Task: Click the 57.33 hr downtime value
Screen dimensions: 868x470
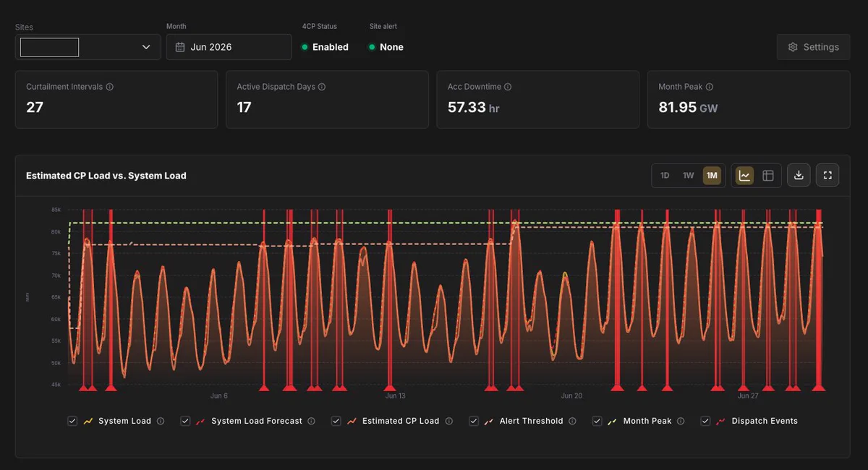Action: (x=474, y=108)
